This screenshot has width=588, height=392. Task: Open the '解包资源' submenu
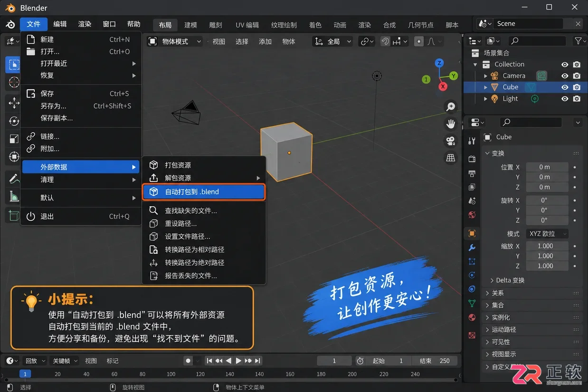tap(203, 178)
